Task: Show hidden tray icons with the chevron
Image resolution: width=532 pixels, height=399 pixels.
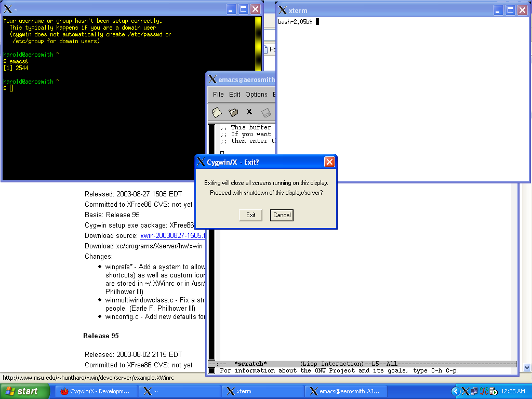Action: pyautogui.click(x=455, y=392)
